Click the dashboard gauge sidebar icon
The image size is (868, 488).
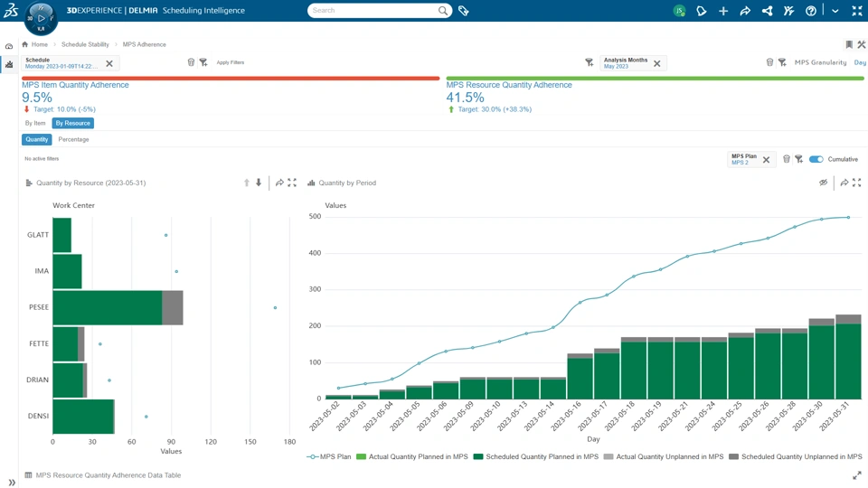9,46
